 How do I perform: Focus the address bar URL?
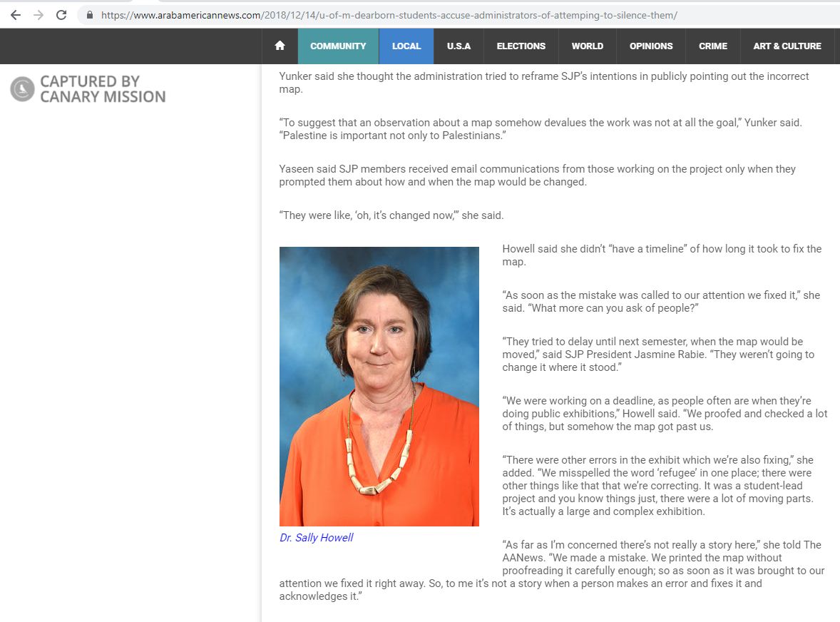(x=389, y=15)
